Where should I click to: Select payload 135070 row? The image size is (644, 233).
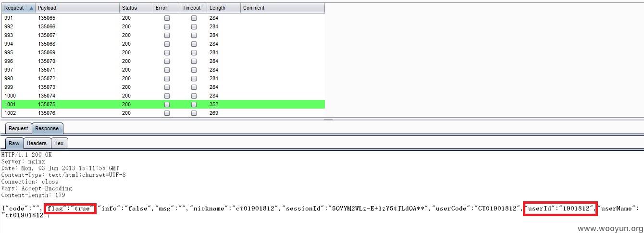163,61
